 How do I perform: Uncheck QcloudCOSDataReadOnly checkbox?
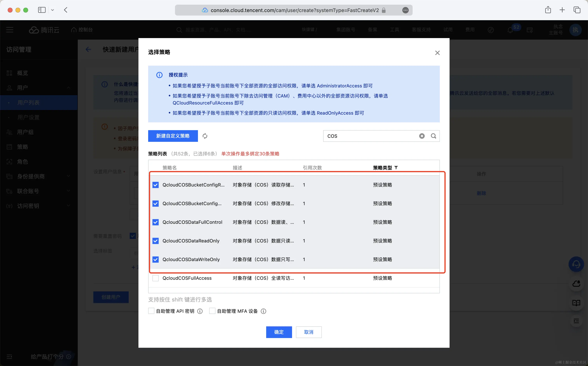click(x=156, y=241)
